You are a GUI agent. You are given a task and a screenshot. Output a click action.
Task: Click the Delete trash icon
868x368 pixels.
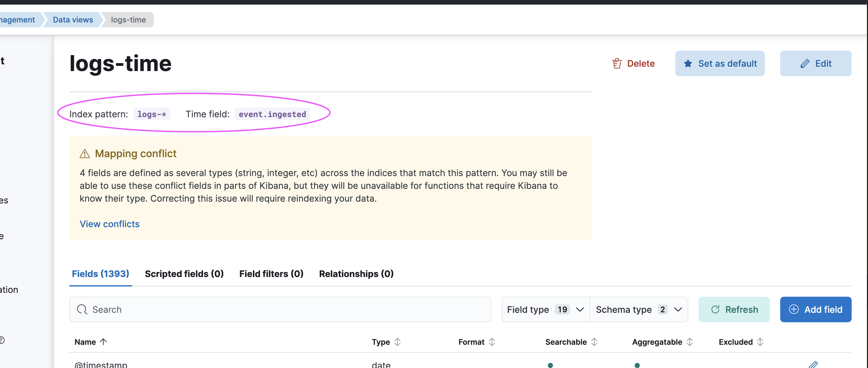click(x=617, y=63)
